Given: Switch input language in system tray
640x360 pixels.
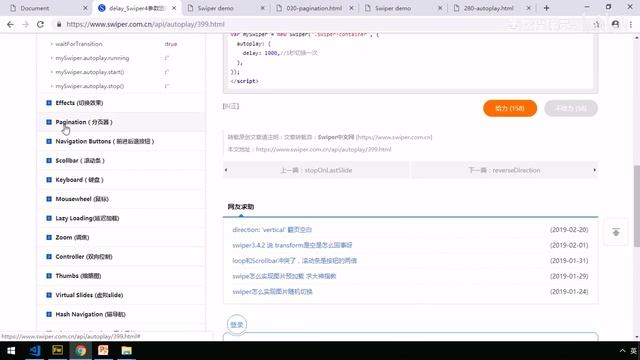Looking at the screenshot, I should (x=633, y=351).
